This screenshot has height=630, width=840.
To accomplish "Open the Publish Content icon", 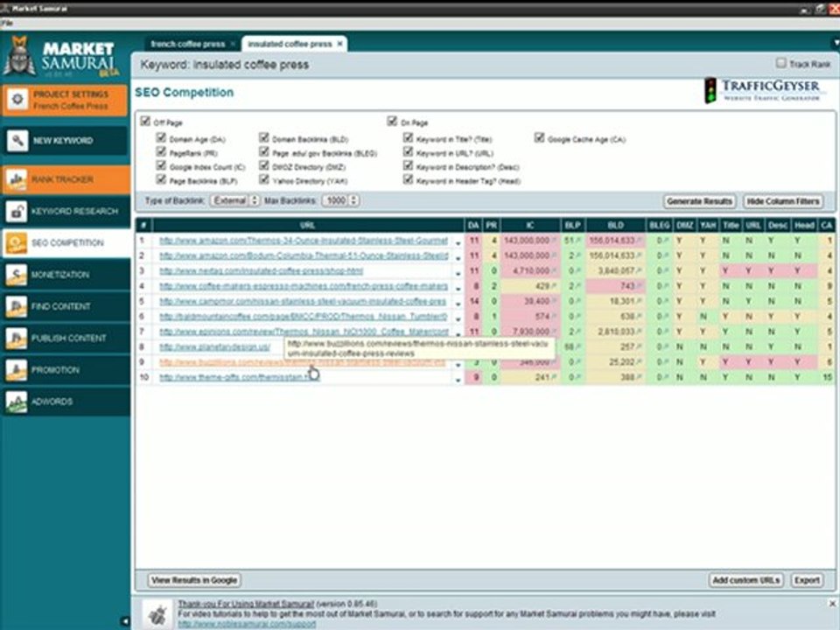I will (17, 338).
